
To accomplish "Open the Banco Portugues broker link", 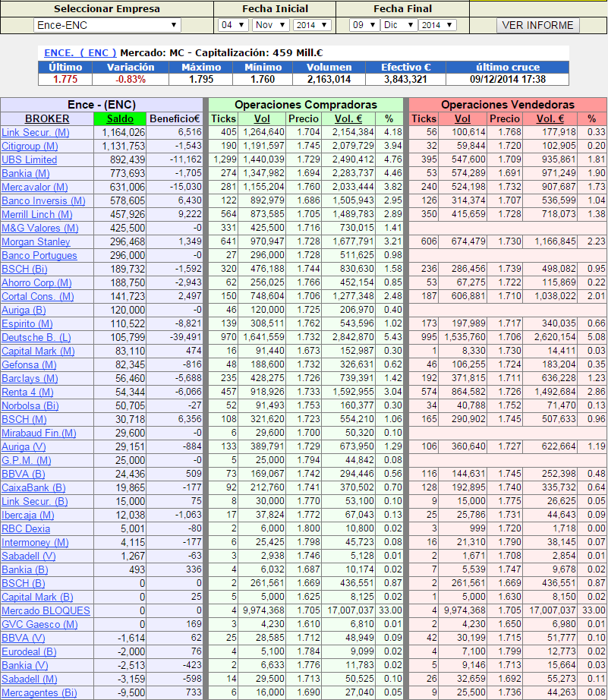I will coord(39,256).
